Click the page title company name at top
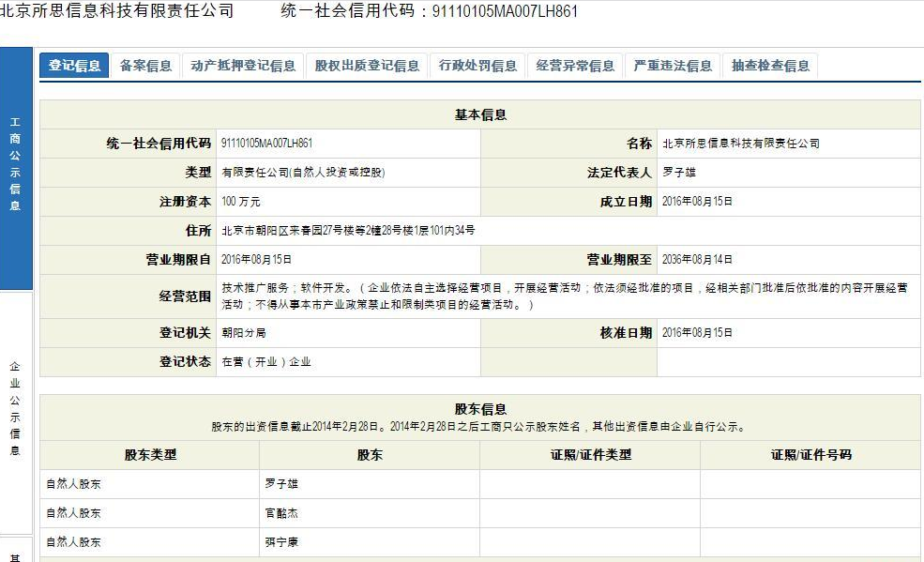The image size is (924, 562). (x=116, y=10)
